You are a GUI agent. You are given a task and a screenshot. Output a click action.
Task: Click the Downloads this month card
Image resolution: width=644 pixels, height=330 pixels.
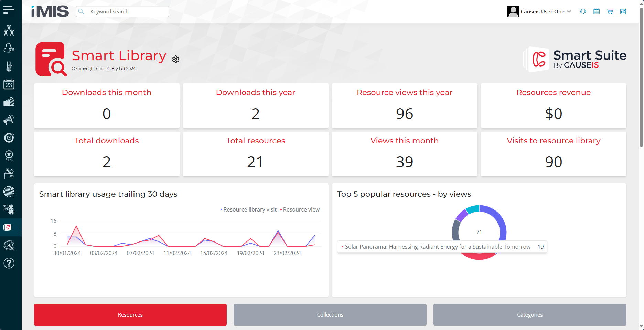pos(107,106)
